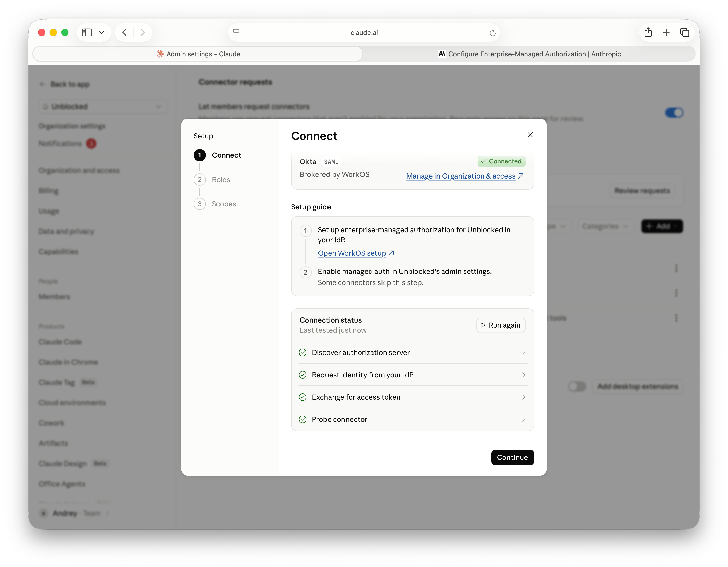The image size is (728, 567).
Task: Expand Request identity from your IdP row
Action: pyautogui.click(x=412, y=375)
